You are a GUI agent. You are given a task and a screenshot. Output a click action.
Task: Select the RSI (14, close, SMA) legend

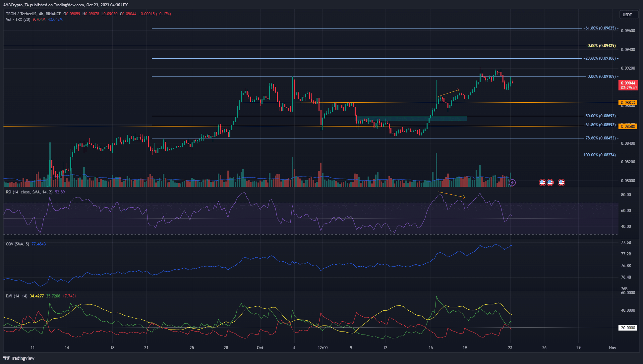(x=29, y=192)
